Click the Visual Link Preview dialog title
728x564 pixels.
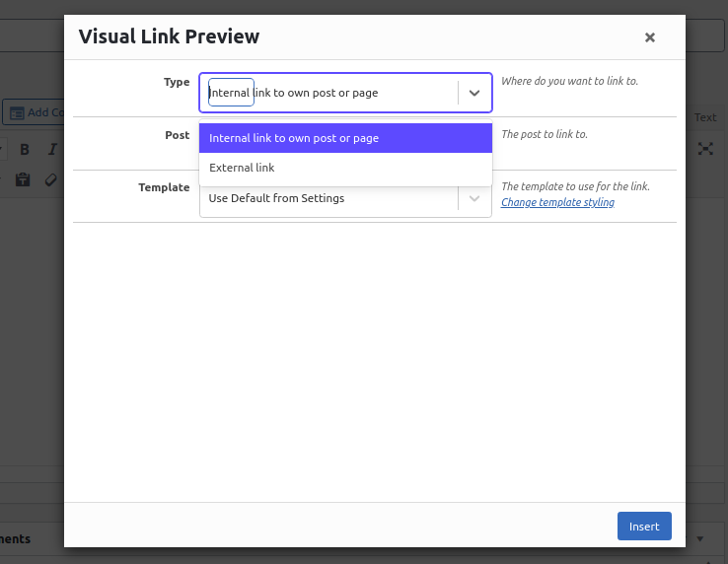coord(169,37)
